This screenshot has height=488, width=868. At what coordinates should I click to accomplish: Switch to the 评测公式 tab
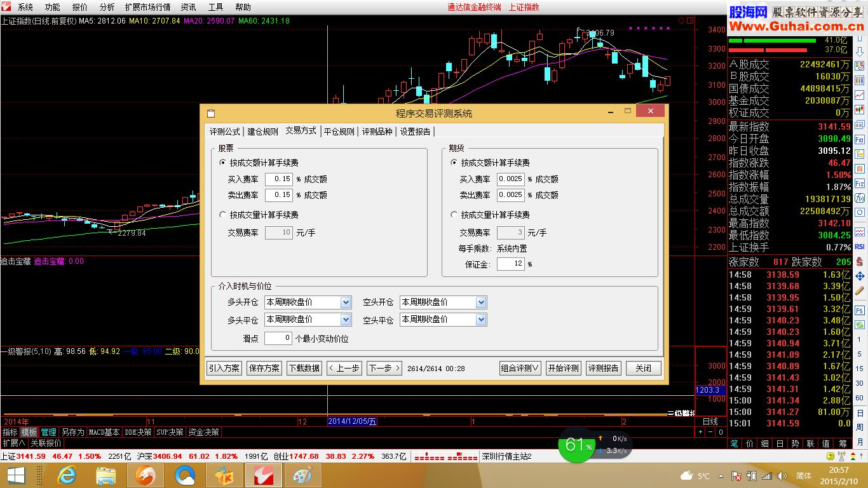pos(225,132)
